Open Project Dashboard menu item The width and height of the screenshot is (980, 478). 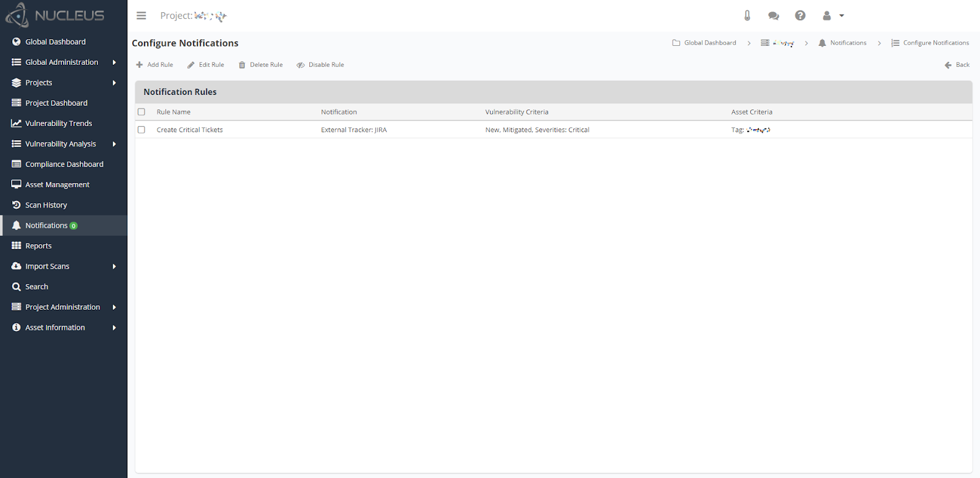(x=56, y=103)
